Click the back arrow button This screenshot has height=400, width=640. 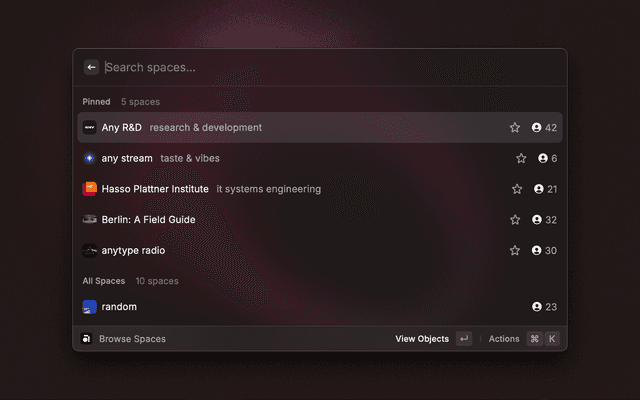[x=91, y=67]
